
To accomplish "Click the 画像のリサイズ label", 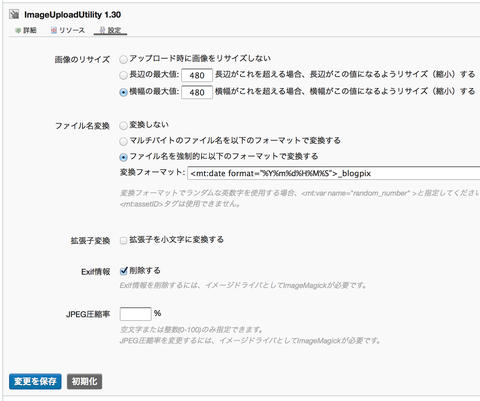I will tap(82, 60).
